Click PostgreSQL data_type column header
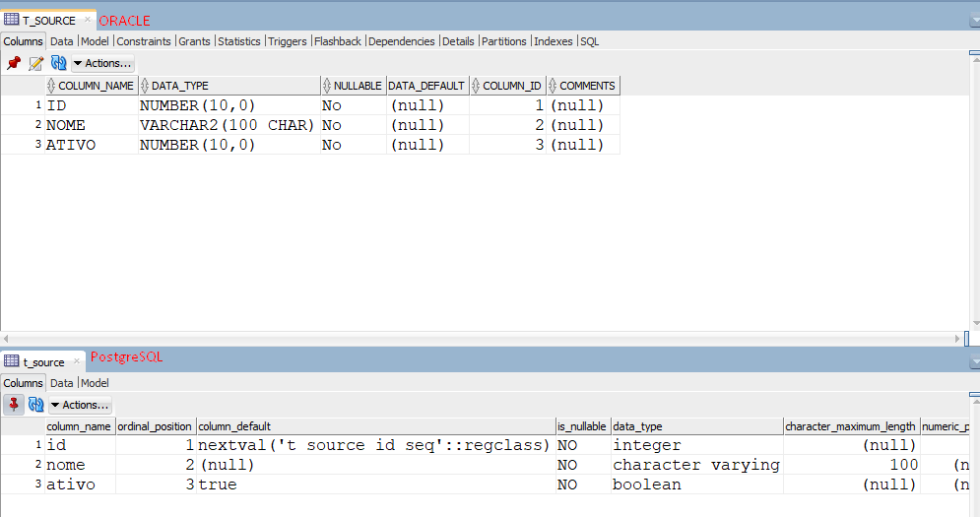The image size is (980, 517). coord(697,426)
